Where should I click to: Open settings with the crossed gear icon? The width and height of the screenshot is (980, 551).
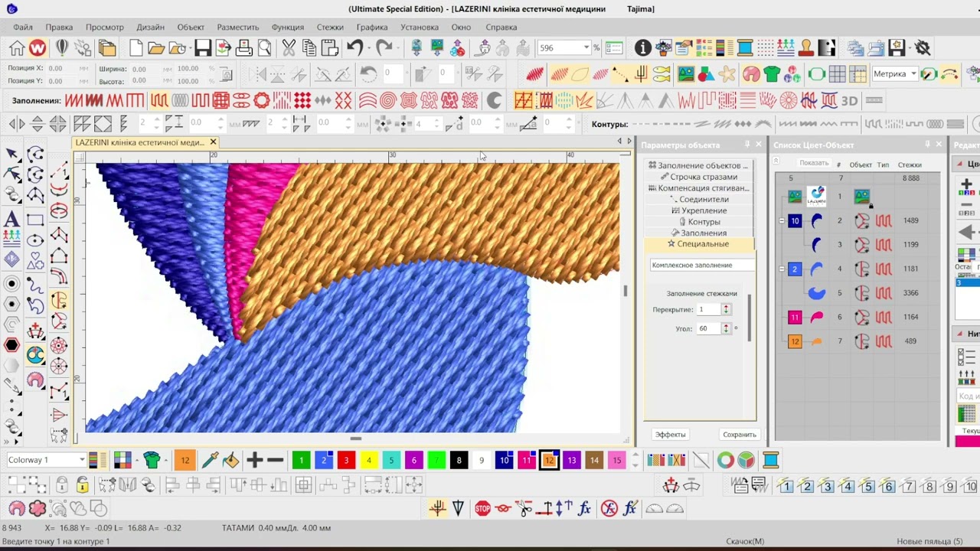pyautogui.click(x=923, y=48)
